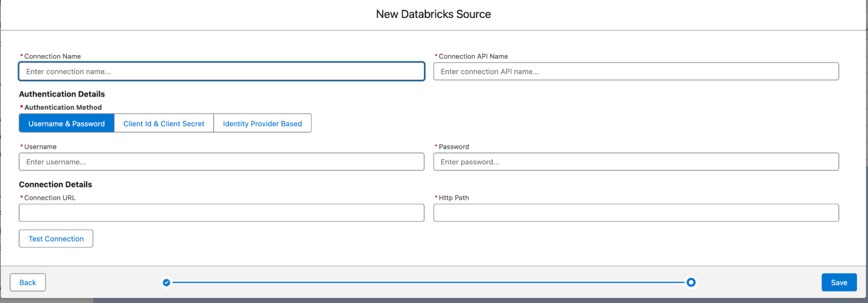Go back with the Back button
Screen dimensions: 868x303
[28, 283]
